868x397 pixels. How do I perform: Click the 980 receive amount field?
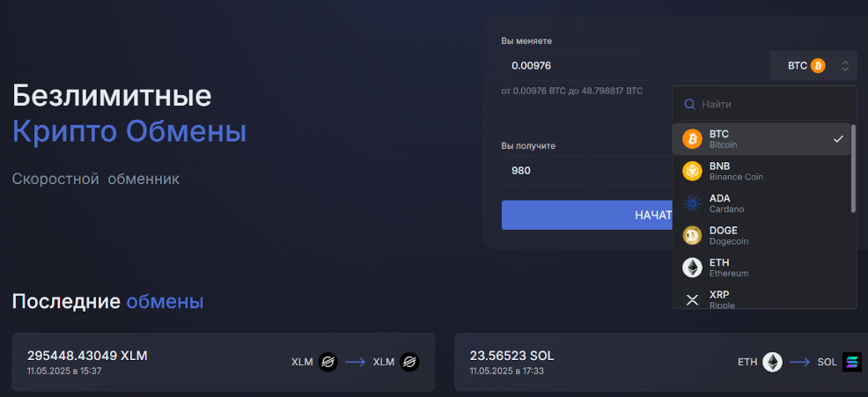click(x=587, y=171)
